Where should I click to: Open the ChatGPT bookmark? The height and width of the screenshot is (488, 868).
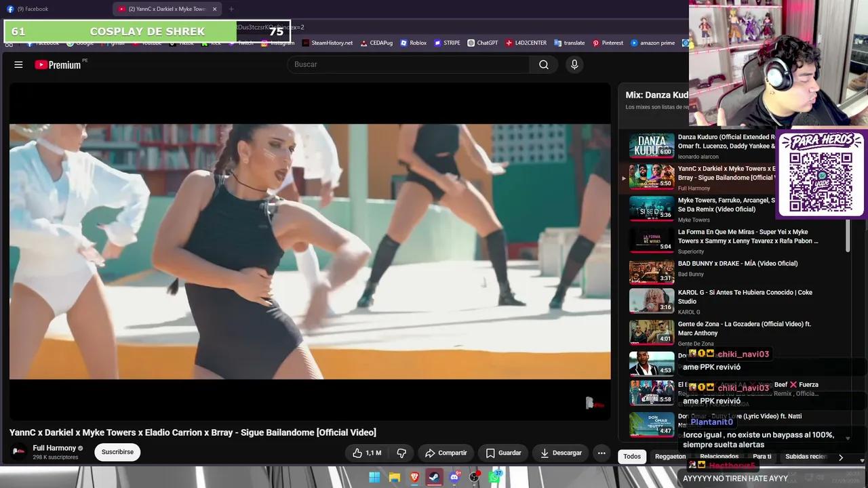(x=482, y=43)
